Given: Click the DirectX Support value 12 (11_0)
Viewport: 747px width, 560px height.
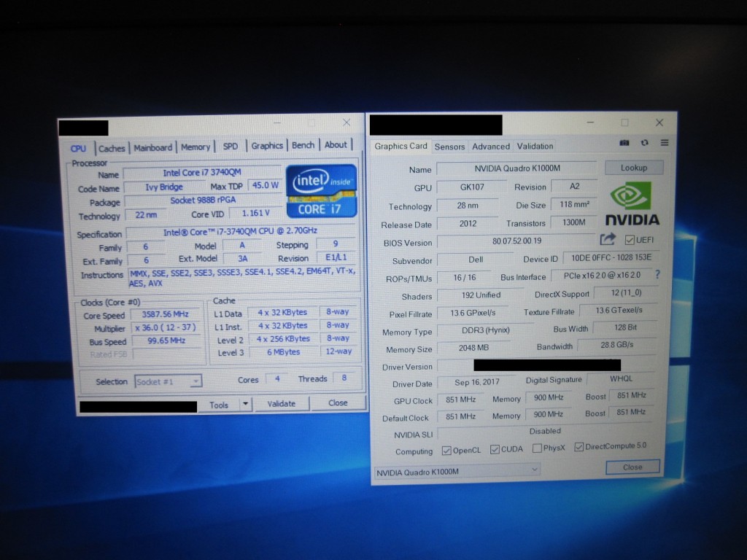Looking at the screenshot, I should tap(627, 293).
